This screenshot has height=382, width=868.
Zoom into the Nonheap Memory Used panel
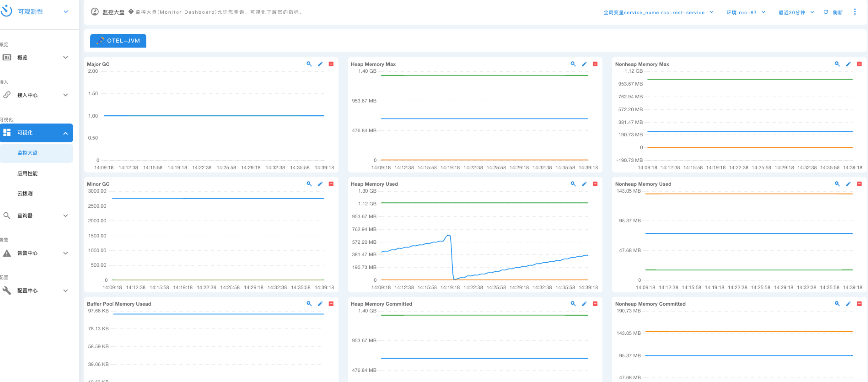(837, 184)
